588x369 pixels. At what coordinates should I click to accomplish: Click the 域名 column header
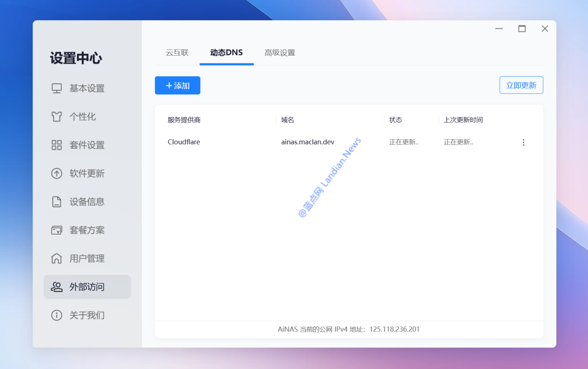[x=288, y=120]
